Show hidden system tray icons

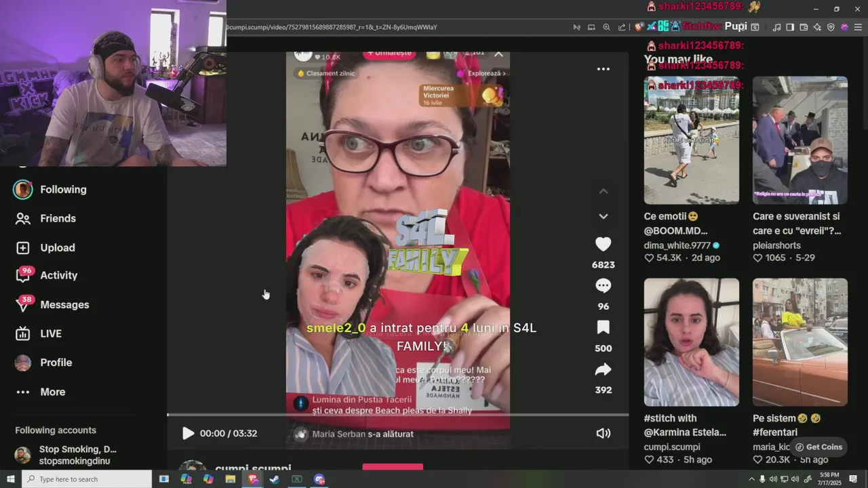(x=751, y=479)
